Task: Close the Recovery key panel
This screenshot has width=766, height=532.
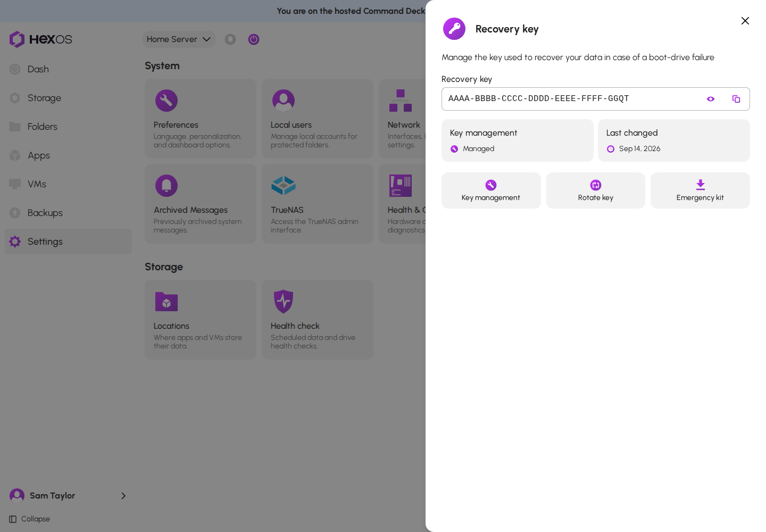Action: [x=745, y=21]
